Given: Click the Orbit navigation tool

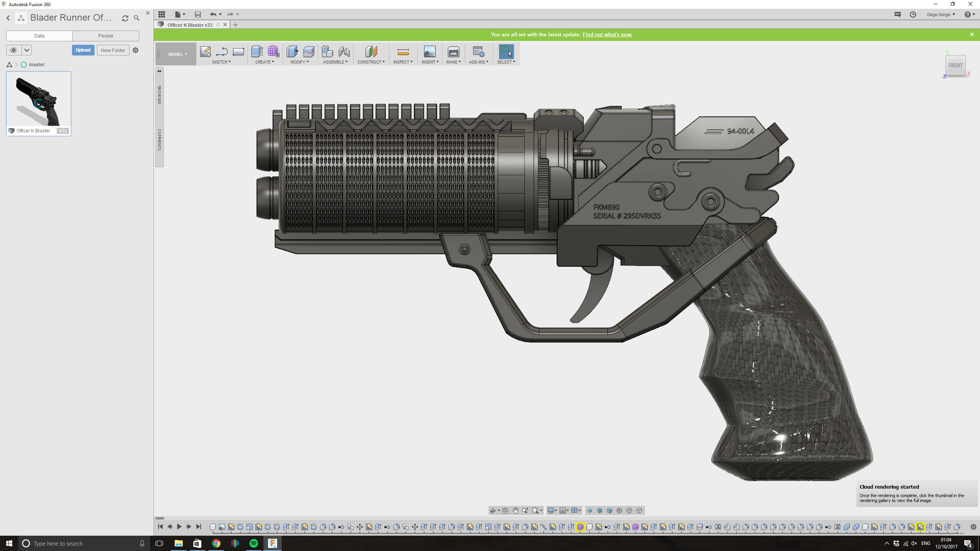Looking at the screenshot, I should tap(493, 510).
